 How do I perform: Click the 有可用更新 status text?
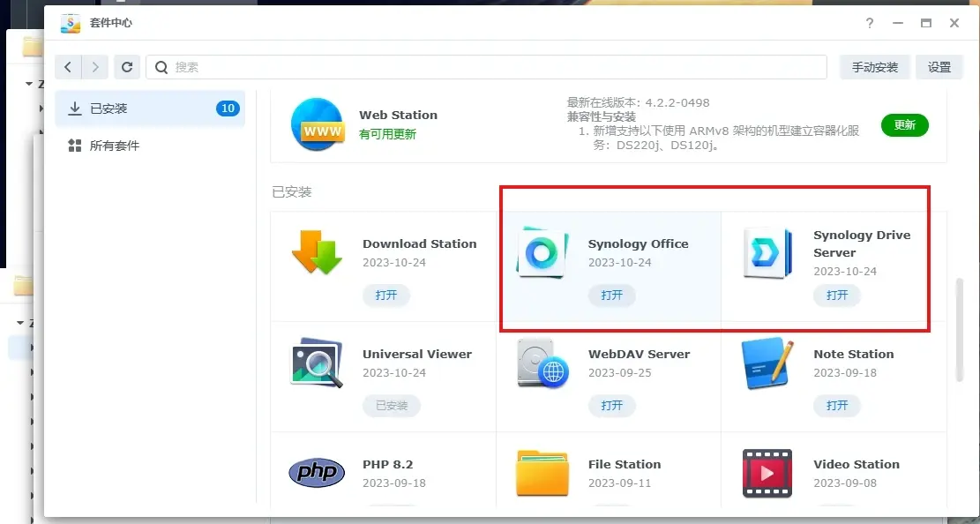[x=387, y=134]
